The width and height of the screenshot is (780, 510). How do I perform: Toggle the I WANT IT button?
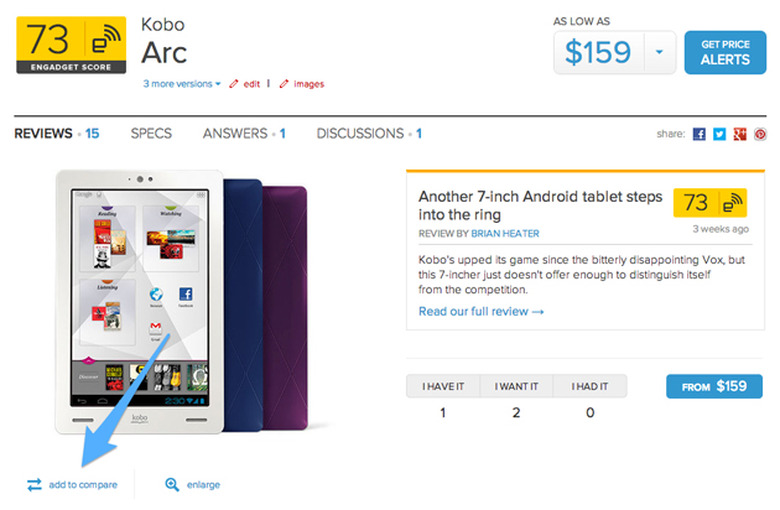point(516,387)
